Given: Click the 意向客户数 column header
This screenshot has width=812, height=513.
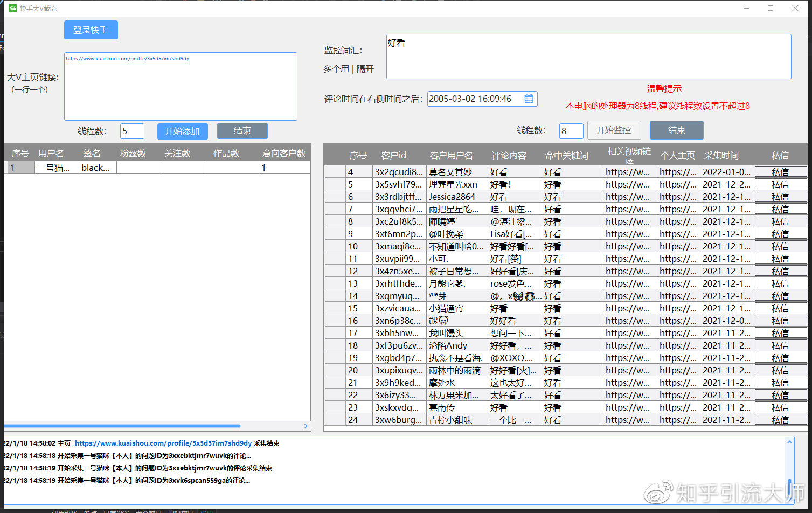Looking at the screenshot, I should (284, 154).
